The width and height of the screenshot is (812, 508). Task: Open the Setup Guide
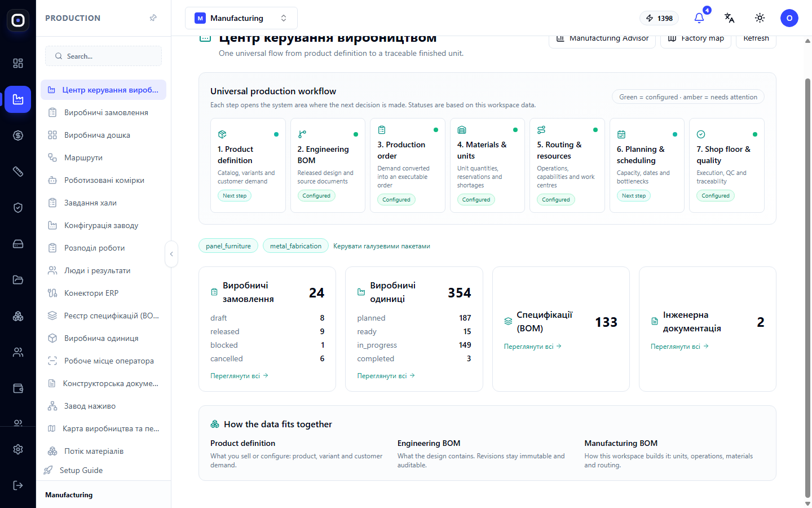[x=74, y=470]
